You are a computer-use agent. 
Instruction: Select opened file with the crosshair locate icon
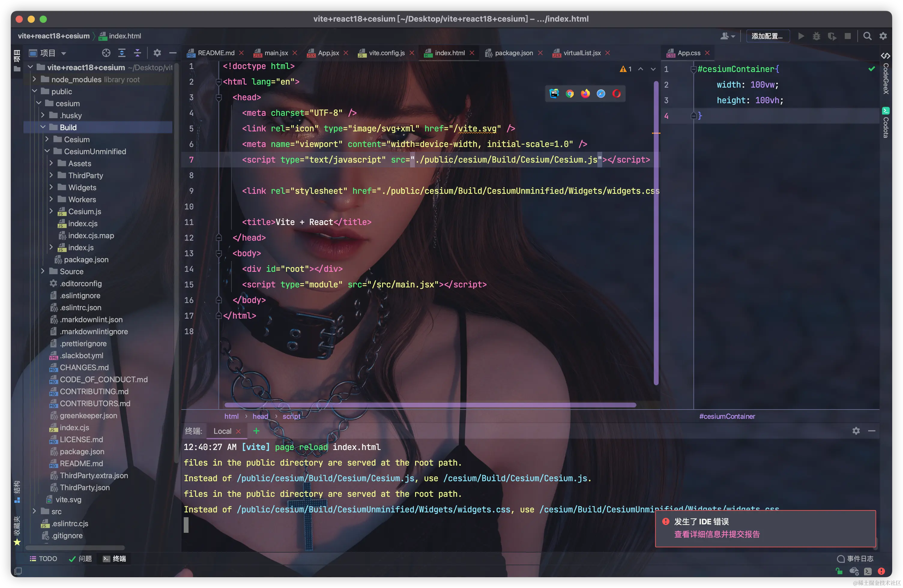click(106, 53)
